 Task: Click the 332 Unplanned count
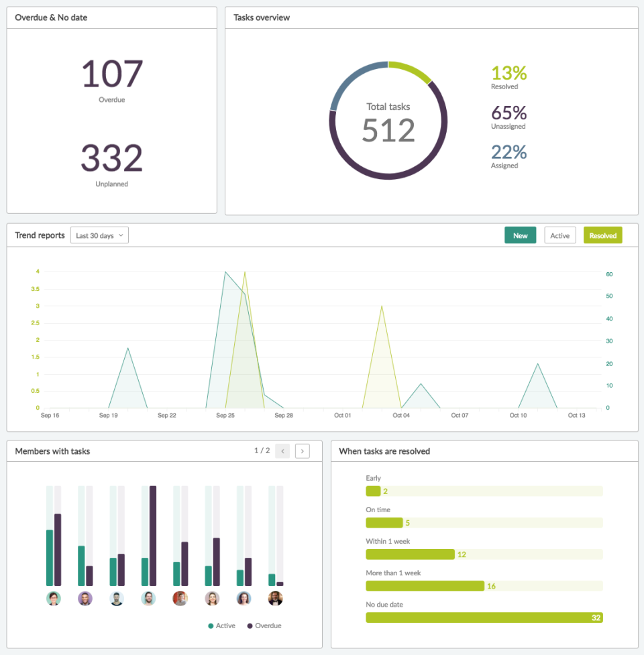pos(111,160)
